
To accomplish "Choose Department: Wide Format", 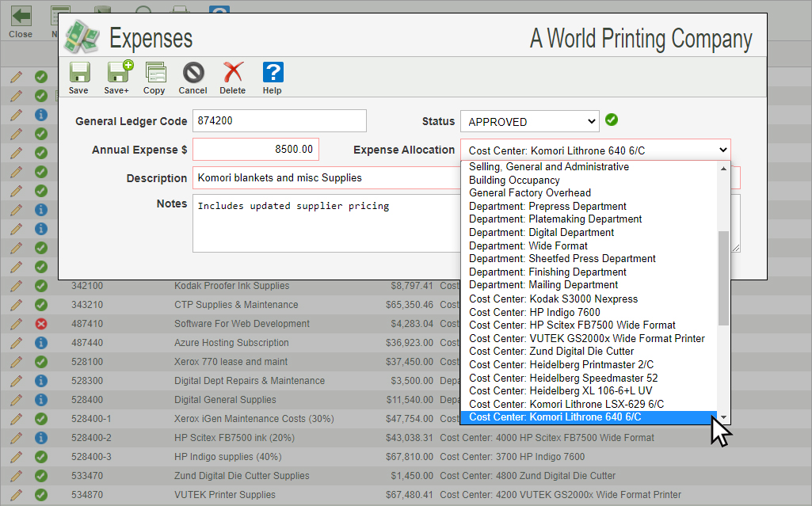I will click(589, 245).
